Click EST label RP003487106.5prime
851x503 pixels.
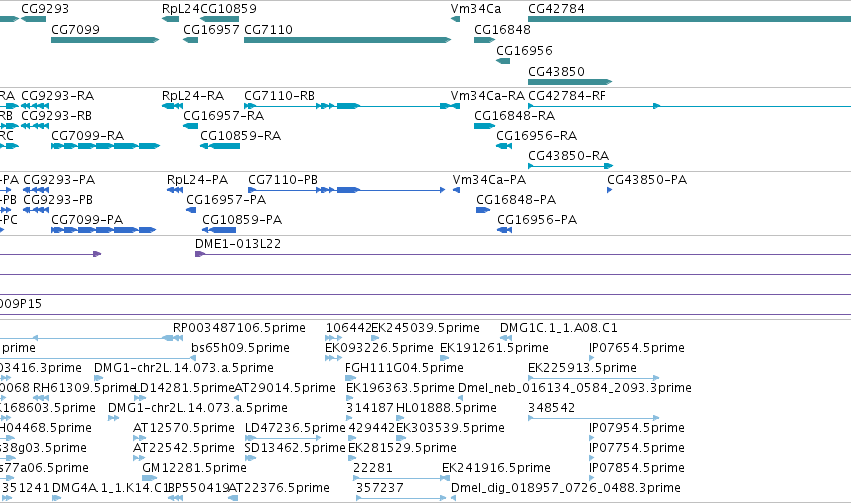click(x=239, y=328)
